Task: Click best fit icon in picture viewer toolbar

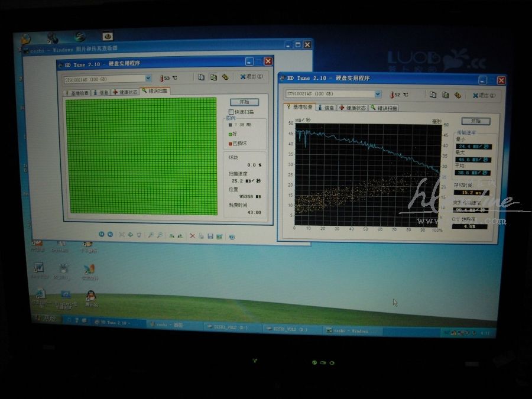Action: pos(121,235)
